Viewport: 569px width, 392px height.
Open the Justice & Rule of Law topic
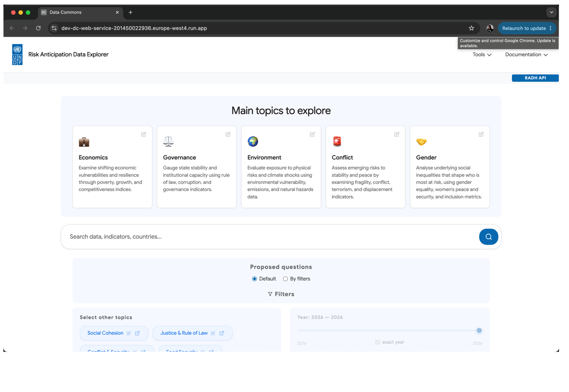(x=184, y=333)
